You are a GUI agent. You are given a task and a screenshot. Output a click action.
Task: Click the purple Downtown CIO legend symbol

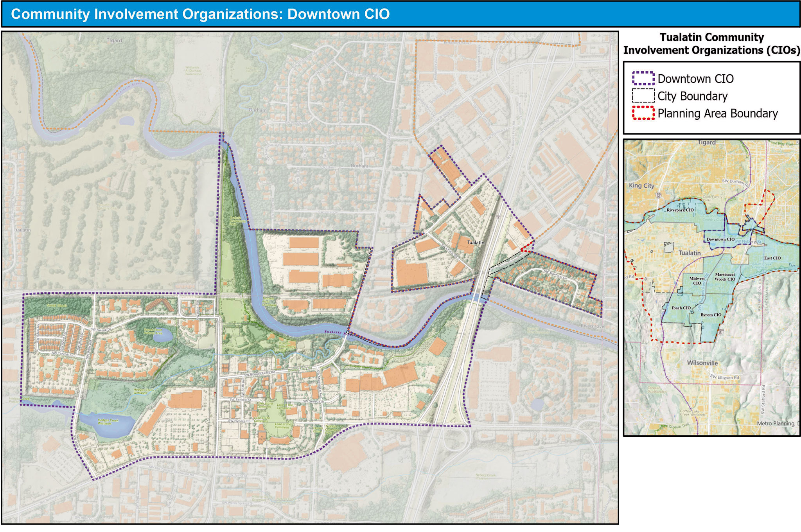click(643, 78)
